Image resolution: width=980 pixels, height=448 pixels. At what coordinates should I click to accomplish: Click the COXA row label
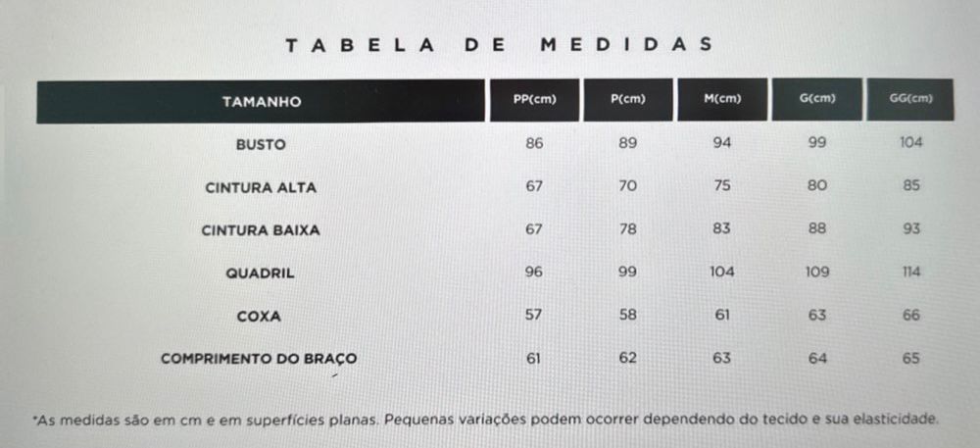coord(261,317)
